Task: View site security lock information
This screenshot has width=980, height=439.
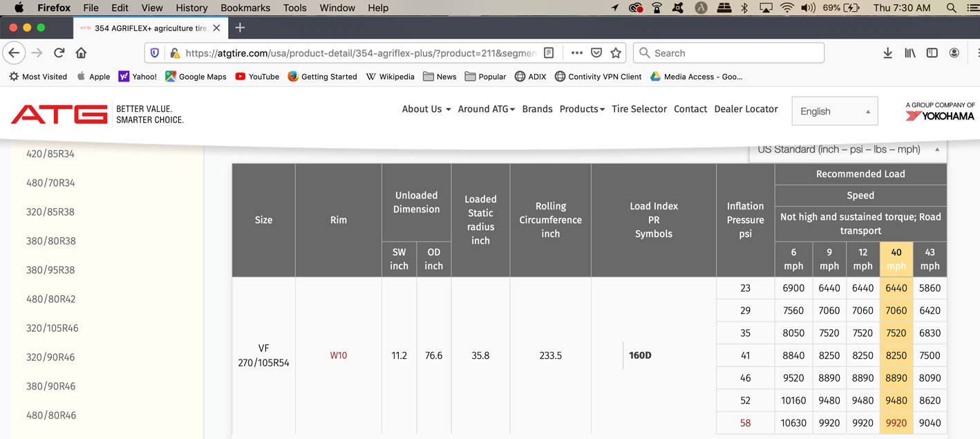Action: pyautogui.click(x=174, y=53)
